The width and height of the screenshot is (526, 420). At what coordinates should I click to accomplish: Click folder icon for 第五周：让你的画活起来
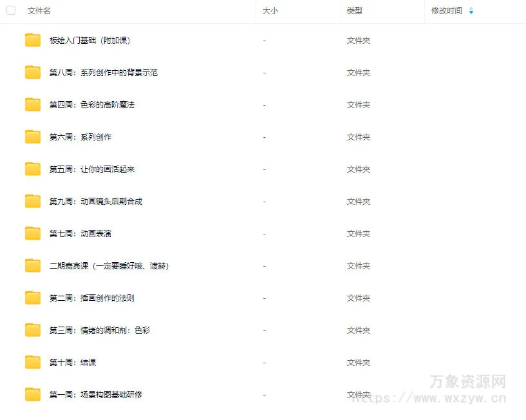tap(33, 169)
